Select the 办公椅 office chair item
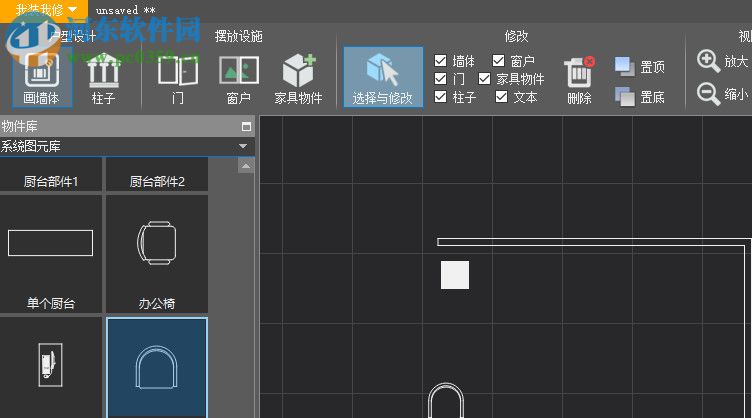 (157, 254)
